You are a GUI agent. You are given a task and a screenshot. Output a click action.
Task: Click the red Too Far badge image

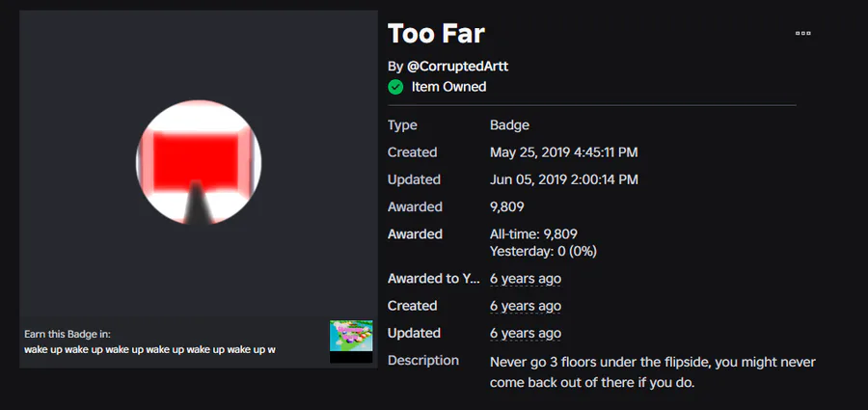[199, 162]
